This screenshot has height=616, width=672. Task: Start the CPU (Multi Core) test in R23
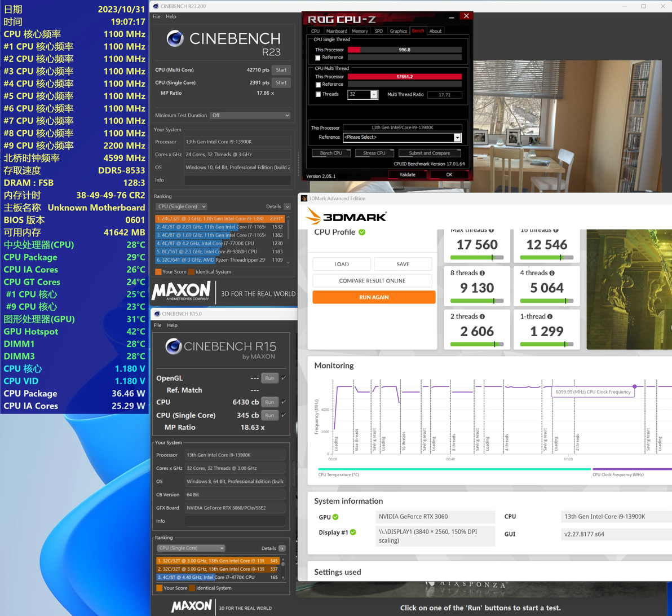coord(281,70)
